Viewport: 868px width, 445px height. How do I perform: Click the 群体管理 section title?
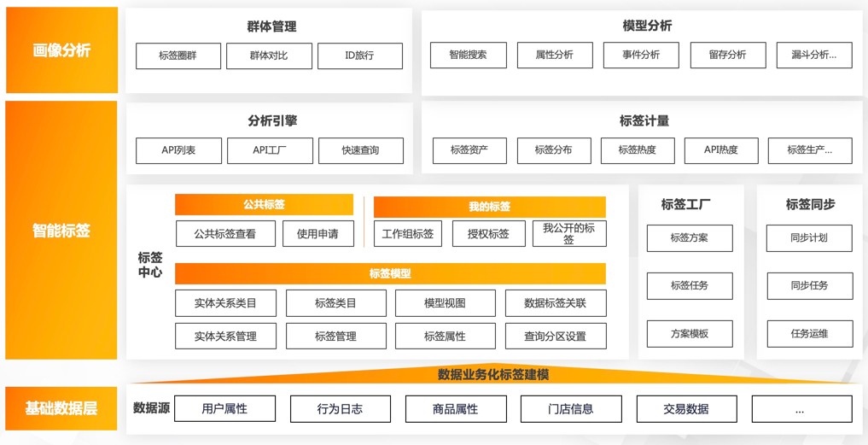[271, 26]
